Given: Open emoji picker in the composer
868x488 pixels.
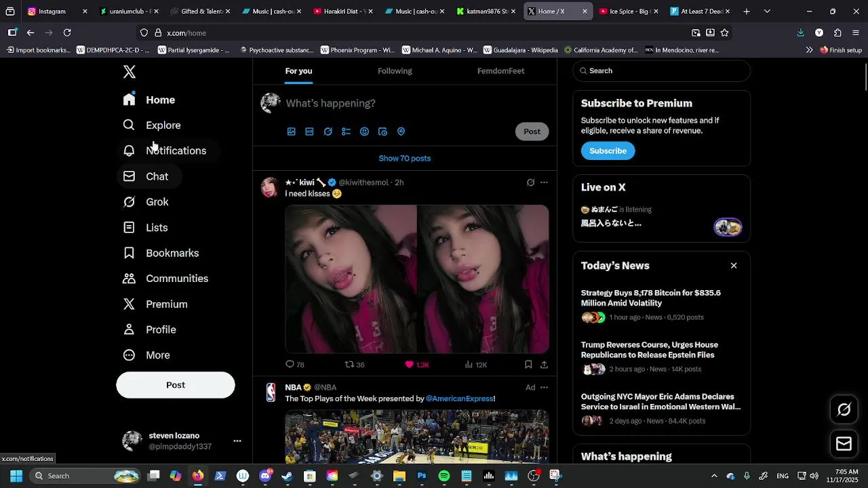Looking at the screenshot, I should [x=365, y=131].
